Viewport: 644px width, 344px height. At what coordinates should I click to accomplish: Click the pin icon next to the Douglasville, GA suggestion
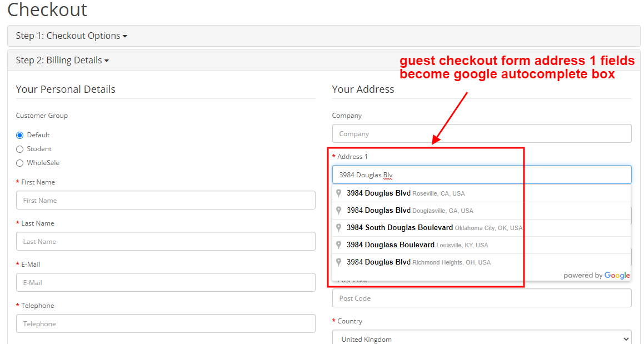tap(338, 210)
